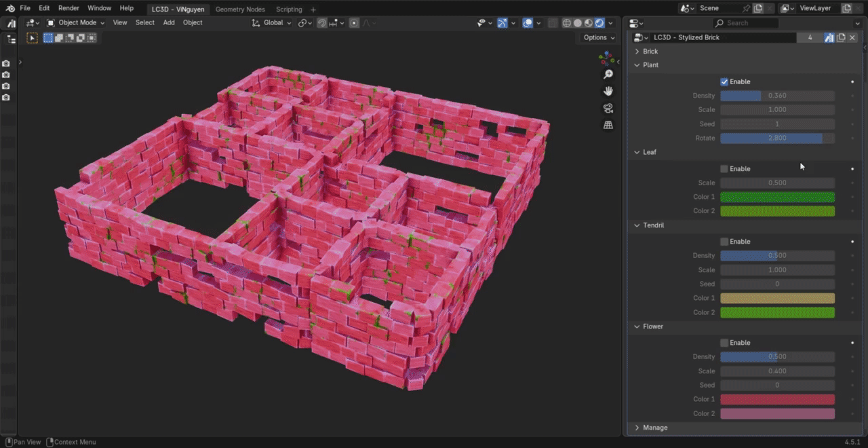
Task: Disable the Plant Enable checkbox
Action: (x=724, y=81)
